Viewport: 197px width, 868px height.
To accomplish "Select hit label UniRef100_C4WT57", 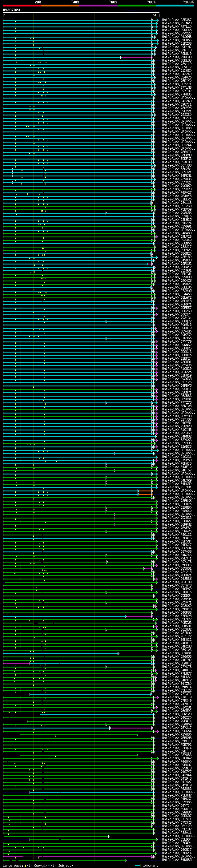I will click(x=177, y=470).
